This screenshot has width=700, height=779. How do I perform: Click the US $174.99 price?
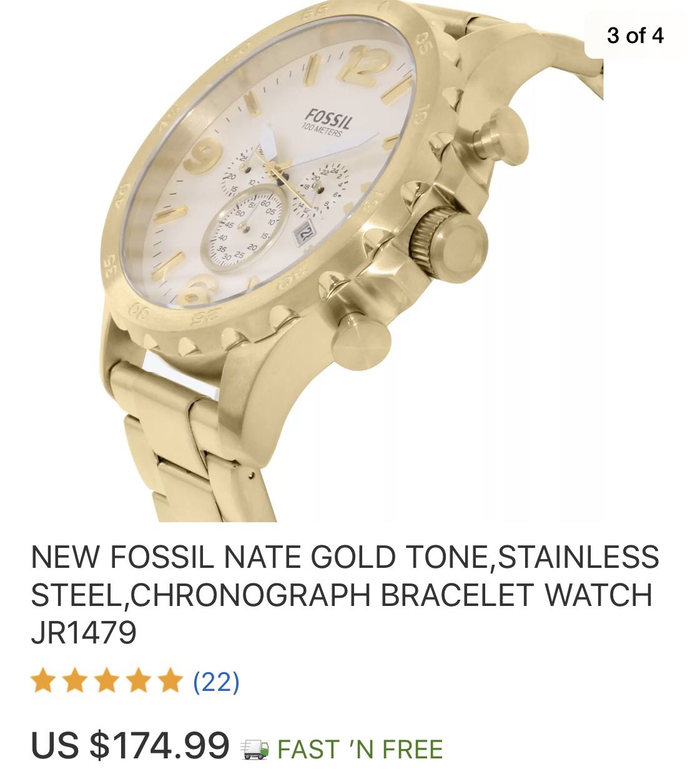(x=131, y=745)
